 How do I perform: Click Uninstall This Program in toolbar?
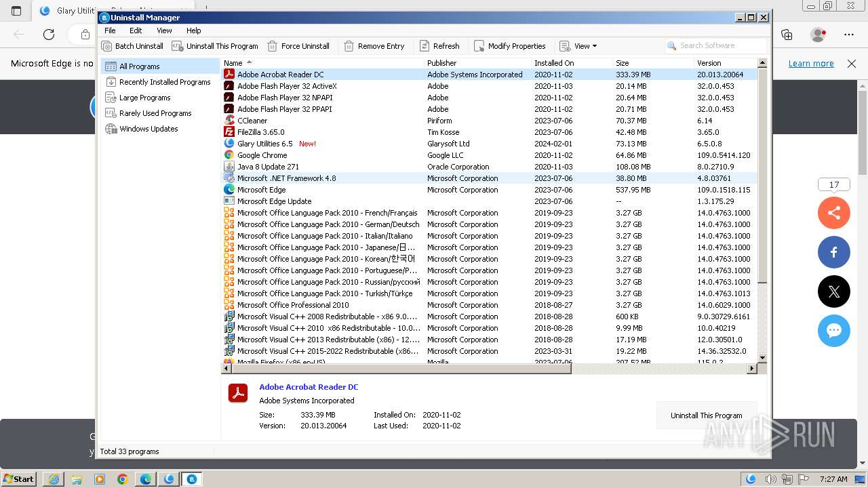tap(215, 46)
